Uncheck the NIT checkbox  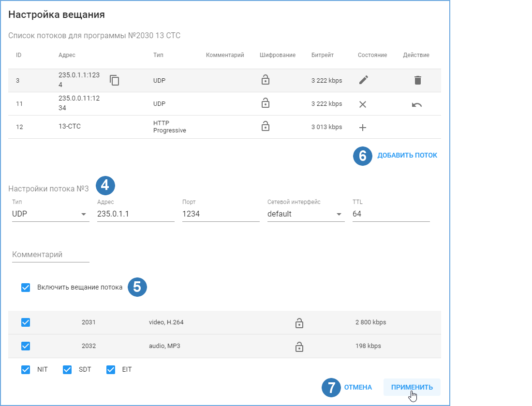click(26, 370)
